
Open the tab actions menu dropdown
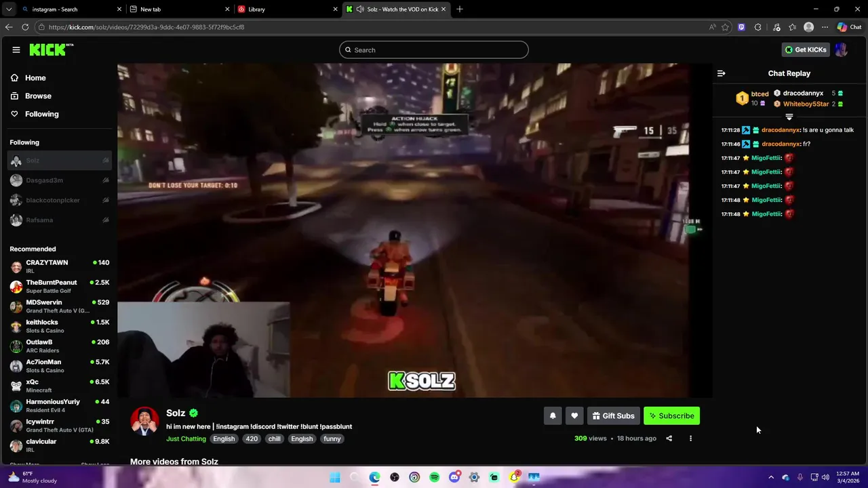click(x=8, y=9)
